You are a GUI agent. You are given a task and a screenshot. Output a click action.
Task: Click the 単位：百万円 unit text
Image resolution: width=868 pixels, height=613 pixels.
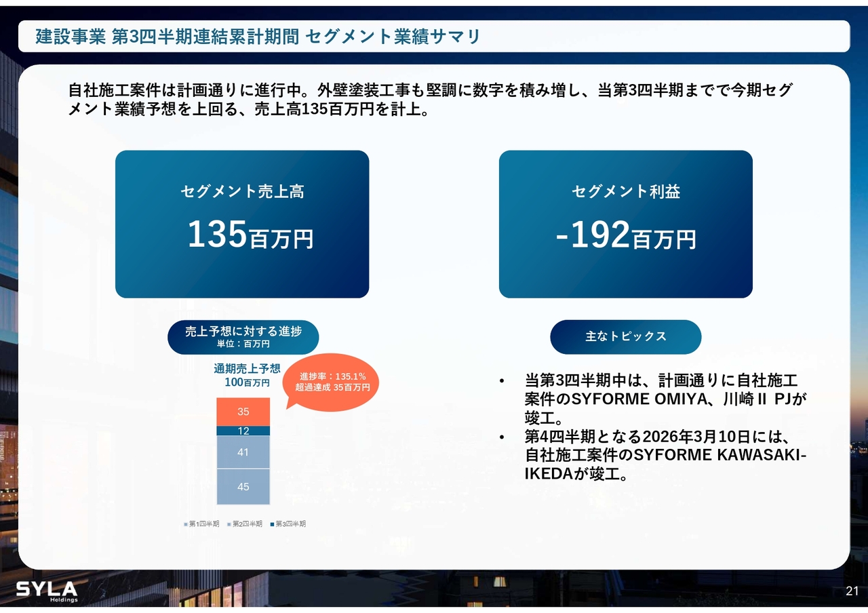(243, 344)
